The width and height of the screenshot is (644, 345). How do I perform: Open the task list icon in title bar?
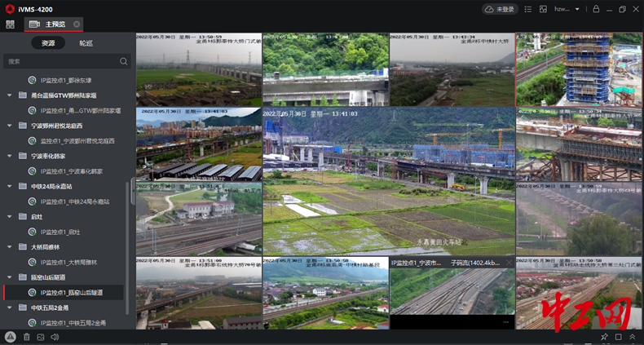click(528, 9)
